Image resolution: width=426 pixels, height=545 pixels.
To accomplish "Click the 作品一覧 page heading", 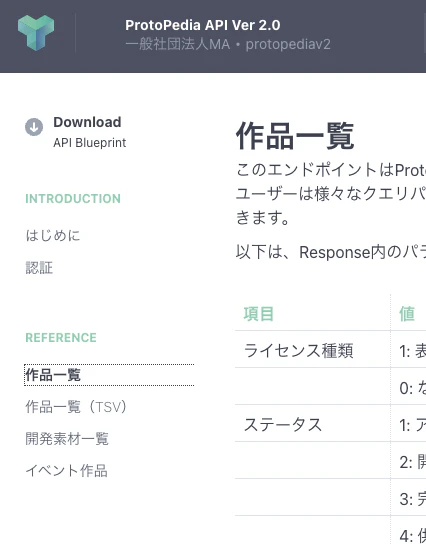I will (295, 136).
